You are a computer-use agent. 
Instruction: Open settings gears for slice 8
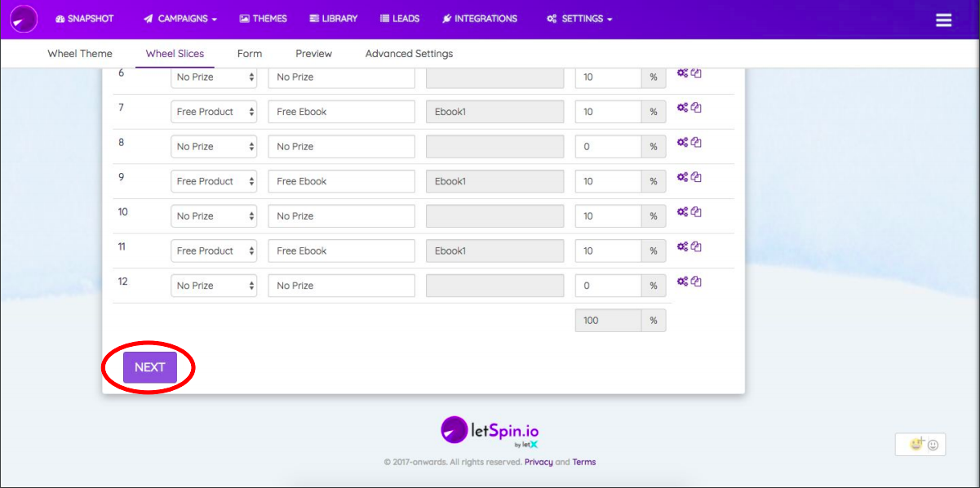coord(682,142)
